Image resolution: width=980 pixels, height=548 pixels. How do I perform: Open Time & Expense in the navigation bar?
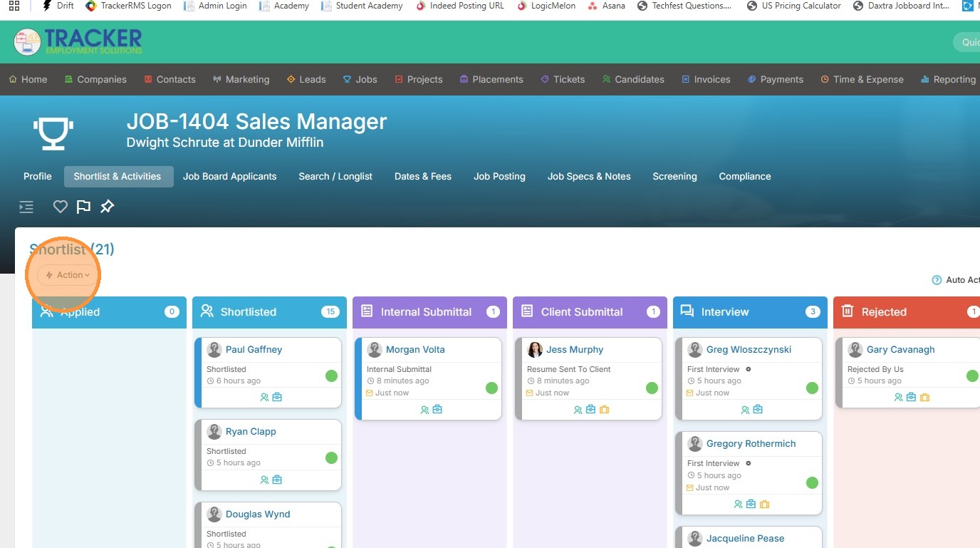[862, 80]
